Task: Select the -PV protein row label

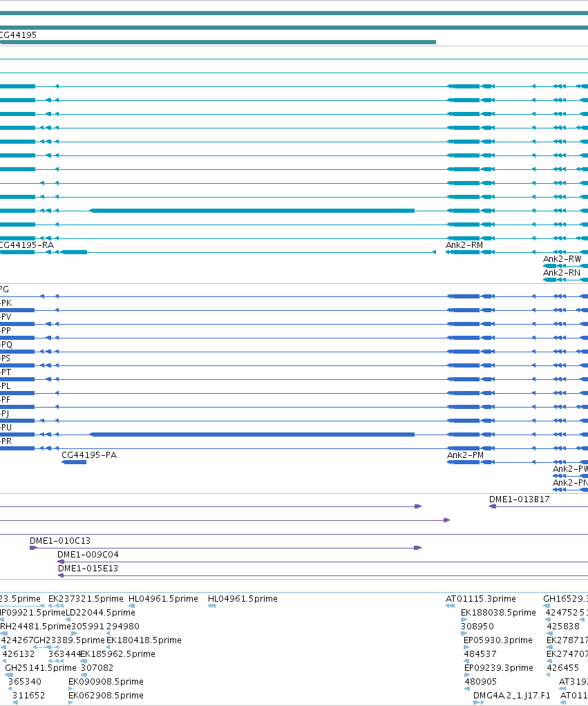Action: [6, 317]
